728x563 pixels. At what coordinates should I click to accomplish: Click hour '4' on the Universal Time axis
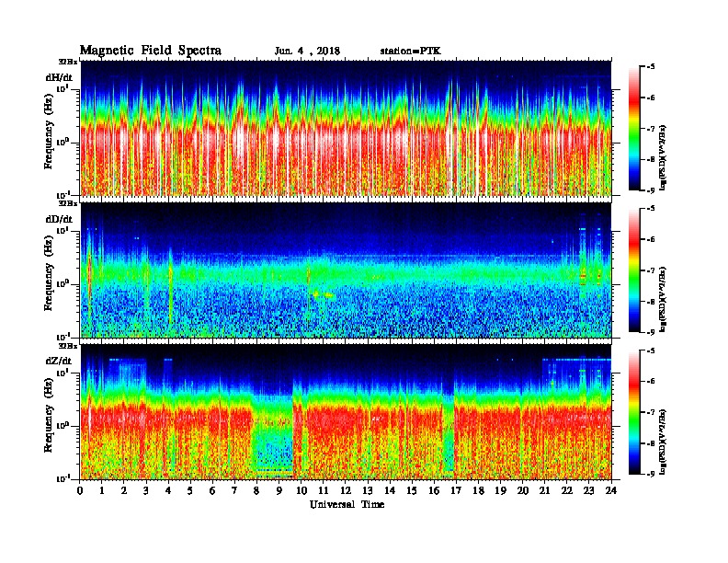(x=168, y=491)
